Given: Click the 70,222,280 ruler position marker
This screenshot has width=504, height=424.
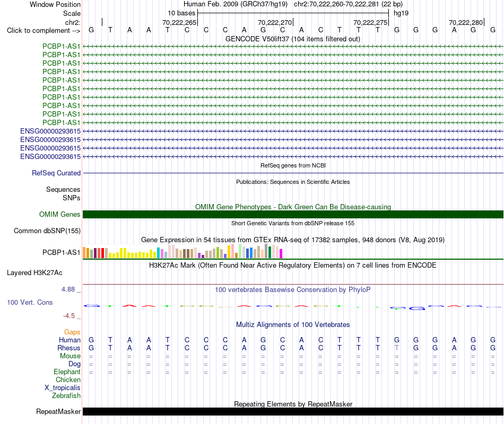Looking at the screenshot, I should click(x=465, y=22).
